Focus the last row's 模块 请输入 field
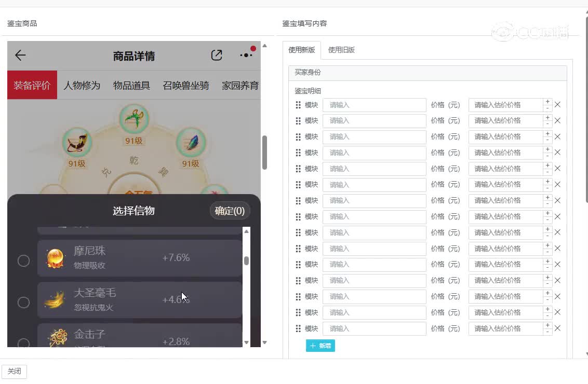 pyautogui.click(x=374, y=328)
